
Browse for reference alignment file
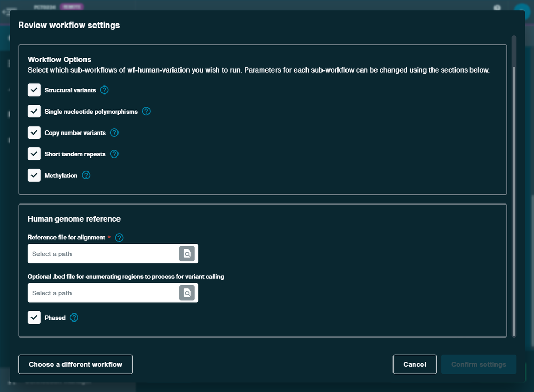tap(187, 253)
